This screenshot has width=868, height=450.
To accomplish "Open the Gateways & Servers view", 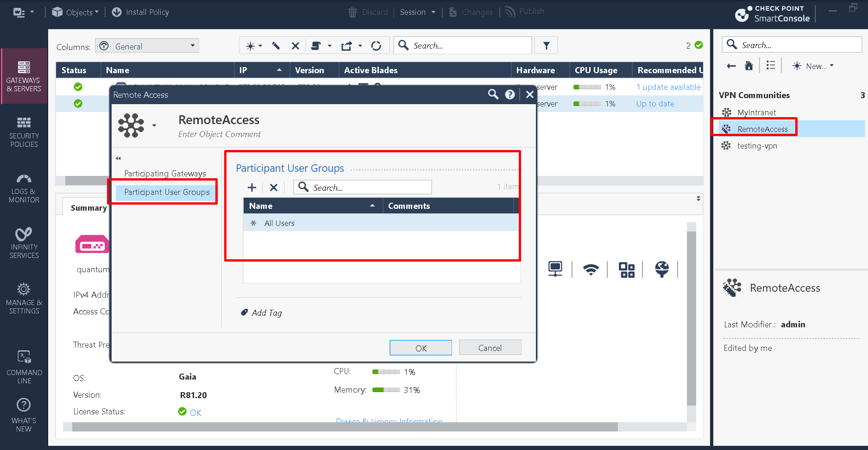I will 24,76.
